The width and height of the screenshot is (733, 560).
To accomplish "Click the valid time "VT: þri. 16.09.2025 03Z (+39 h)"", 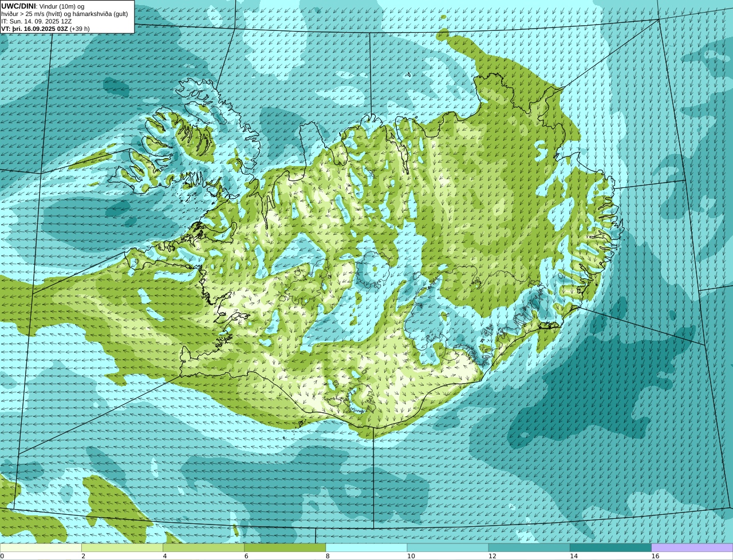I will coord(45,29).
